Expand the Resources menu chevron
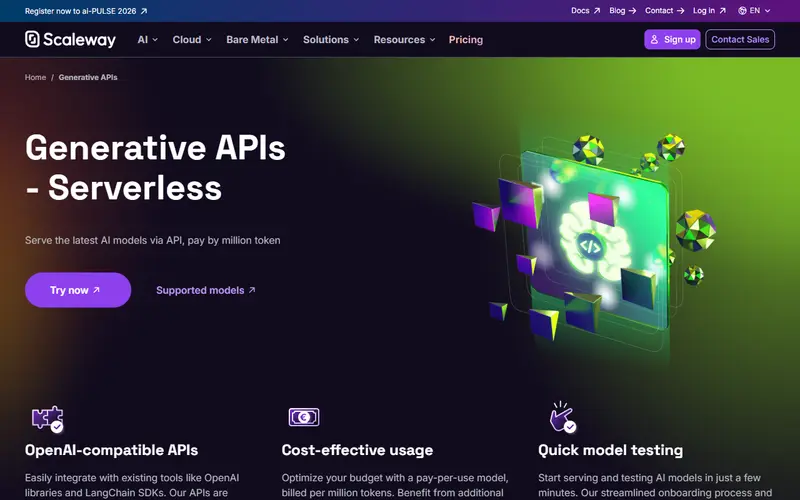This screenshot has height=500, width=800. [433, 40]
